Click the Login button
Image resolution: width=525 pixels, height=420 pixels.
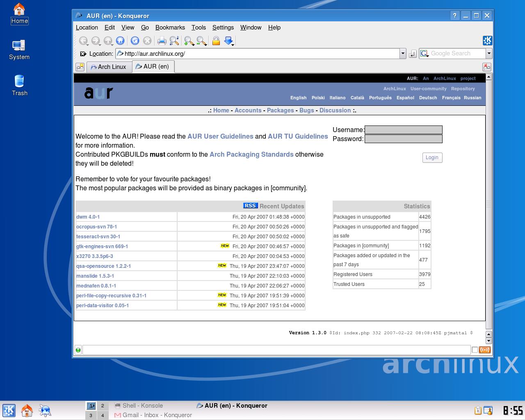(x=432, y=157)
